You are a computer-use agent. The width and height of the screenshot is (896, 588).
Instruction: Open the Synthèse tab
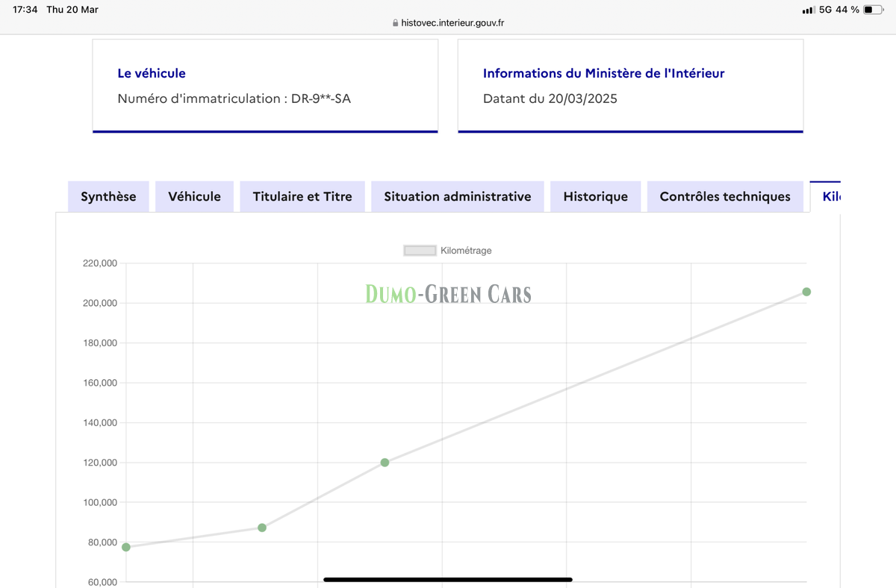pos(108,197)
